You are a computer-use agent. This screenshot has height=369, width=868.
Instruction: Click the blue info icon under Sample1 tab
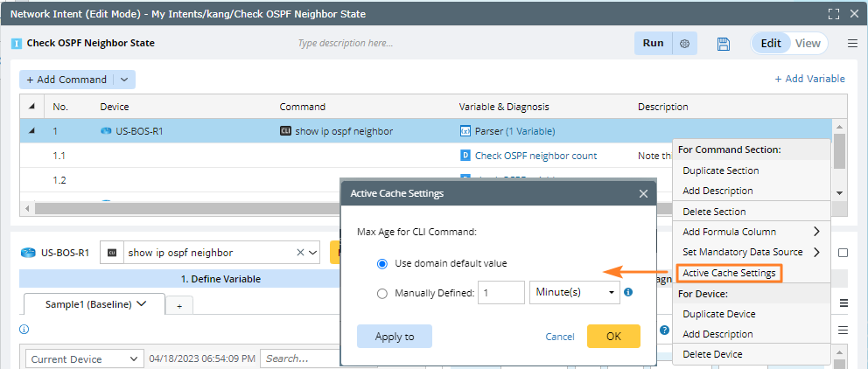pos(24,330)
